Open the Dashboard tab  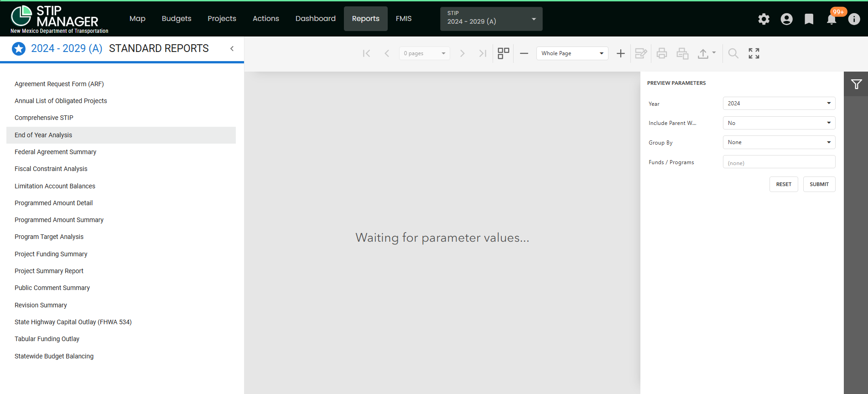(316, 19)
